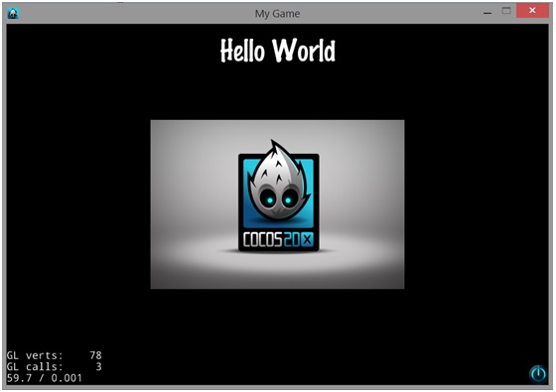The image size is (556, 392).
Task: Click the Hello World label
Action: coord(278,51)
